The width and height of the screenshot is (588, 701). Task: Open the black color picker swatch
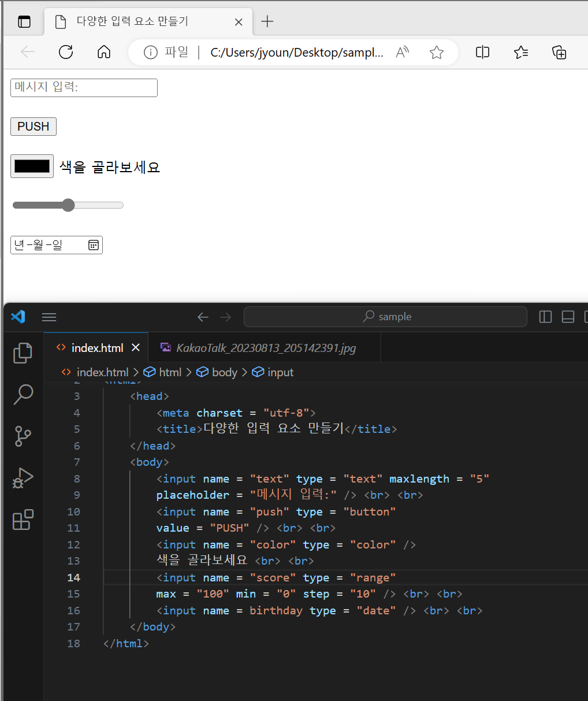[32, 166]
